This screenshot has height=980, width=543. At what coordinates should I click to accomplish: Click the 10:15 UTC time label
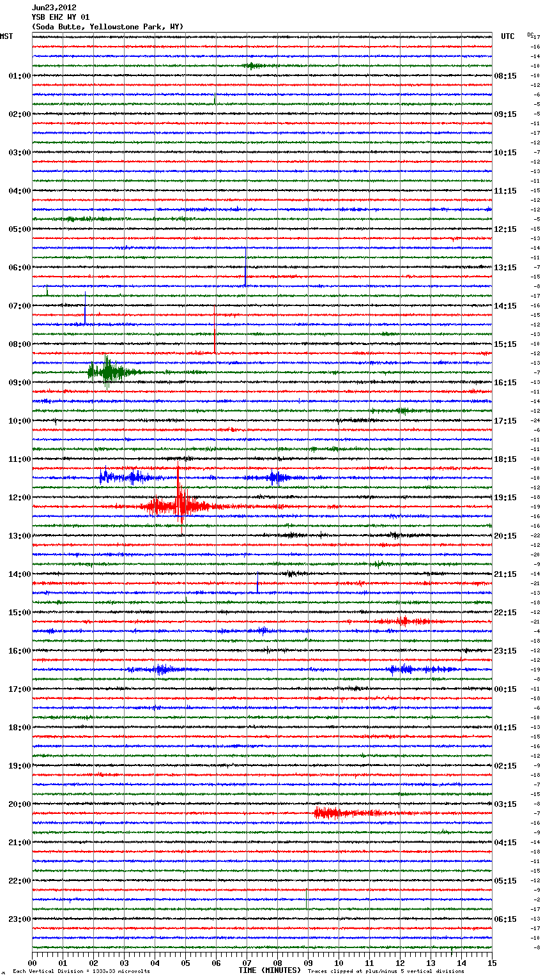click(505, 153)
